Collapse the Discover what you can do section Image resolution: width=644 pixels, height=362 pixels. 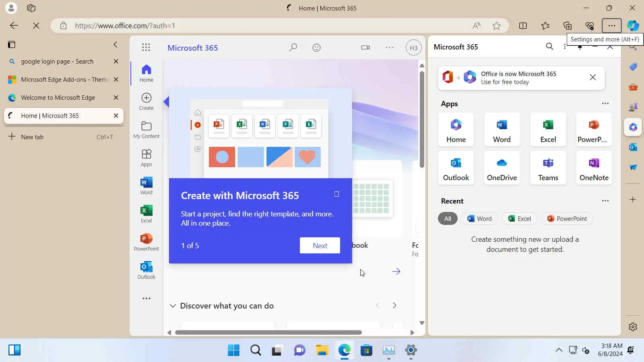173,306
